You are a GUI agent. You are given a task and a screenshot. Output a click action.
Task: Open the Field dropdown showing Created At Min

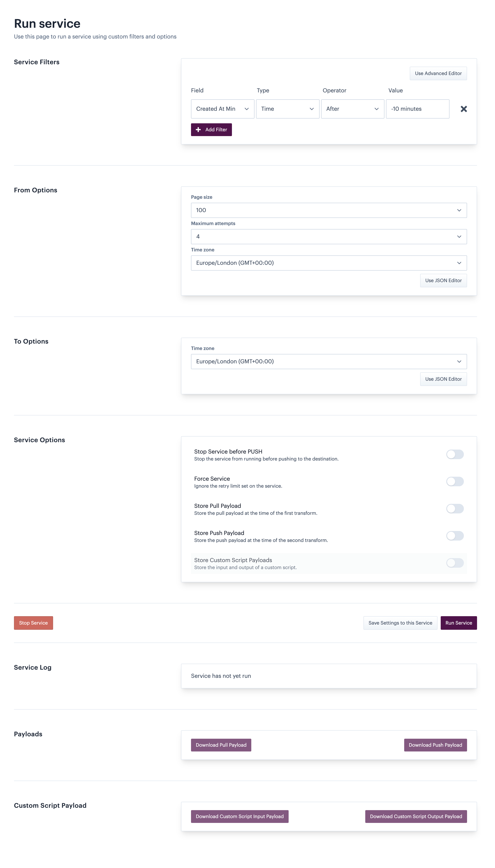(x=222, y=109)
